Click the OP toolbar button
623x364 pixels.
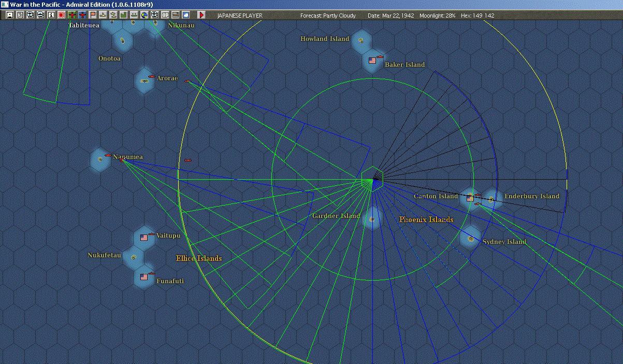point(165,15)
